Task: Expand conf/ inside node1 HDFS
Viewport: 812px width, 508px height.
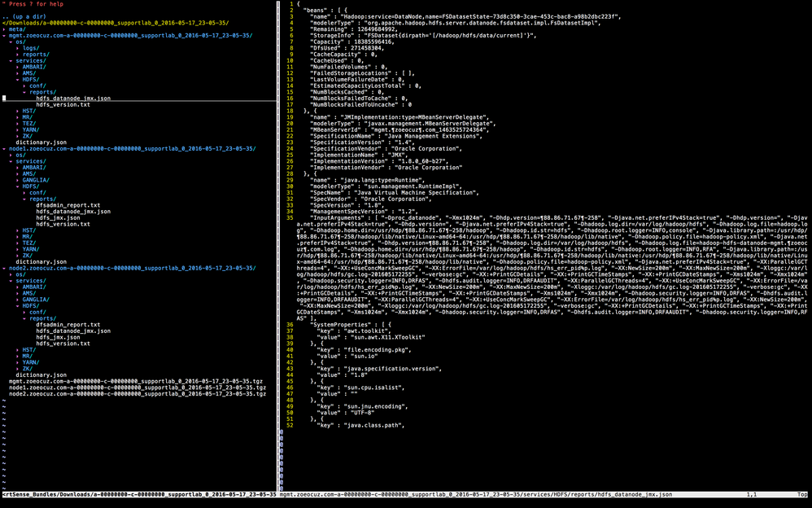Action: (39, 192)
